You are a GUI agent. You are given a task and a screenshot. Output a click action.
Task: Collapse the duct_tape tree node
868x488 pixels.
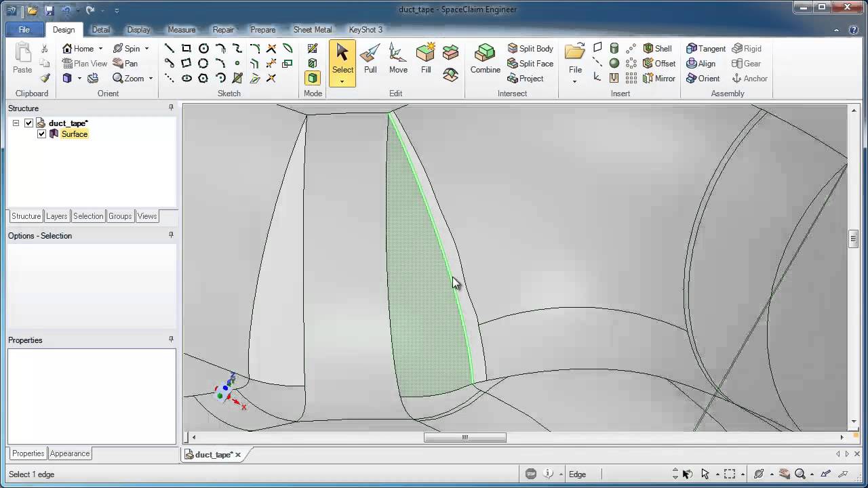(16, 123)
